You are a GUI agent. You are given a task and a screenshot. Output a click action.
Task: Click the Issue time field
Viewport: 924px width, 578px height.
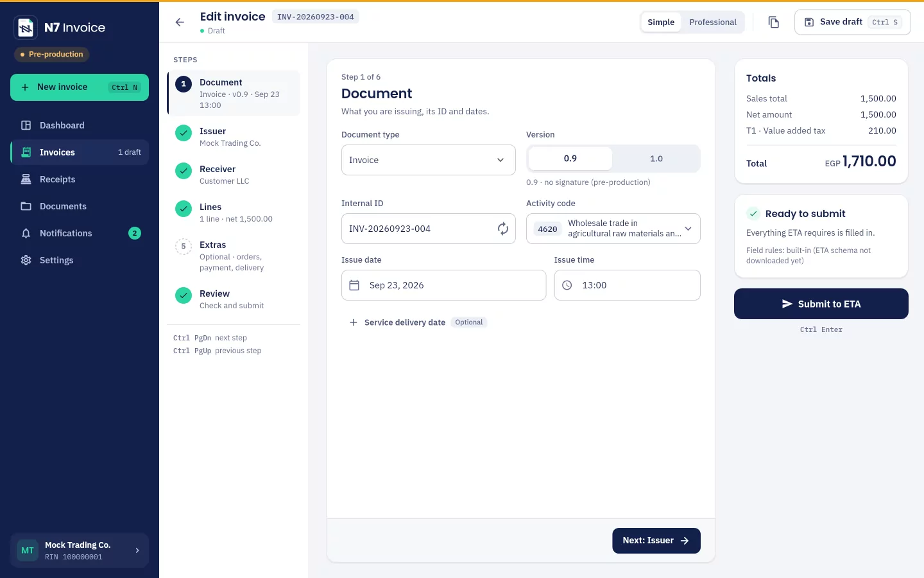(x=628, y=285)
